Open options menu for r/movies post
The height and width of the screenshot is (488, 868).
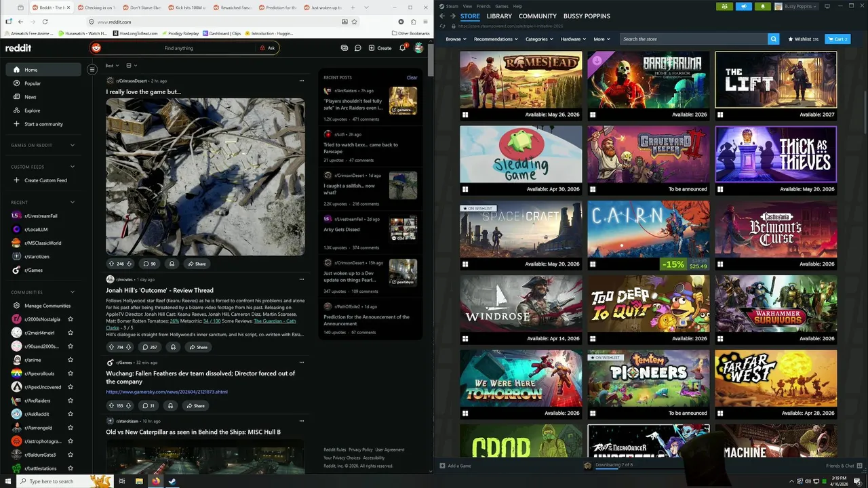302,279
